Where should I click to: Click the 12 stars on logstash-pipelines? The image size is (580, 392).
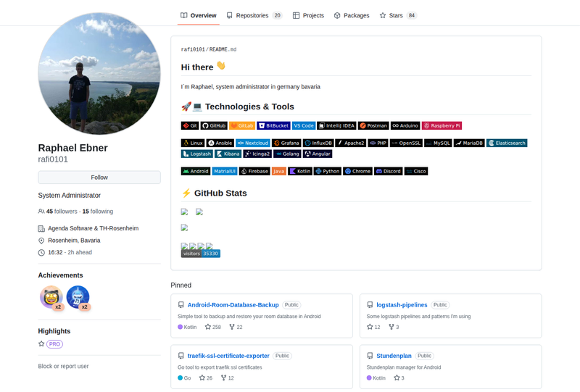pos(373,327)
